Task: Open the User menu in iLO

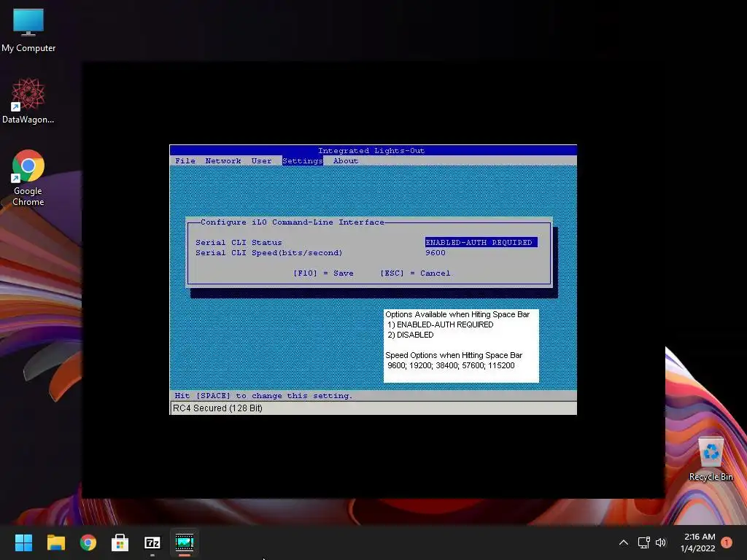Action: 262,161
